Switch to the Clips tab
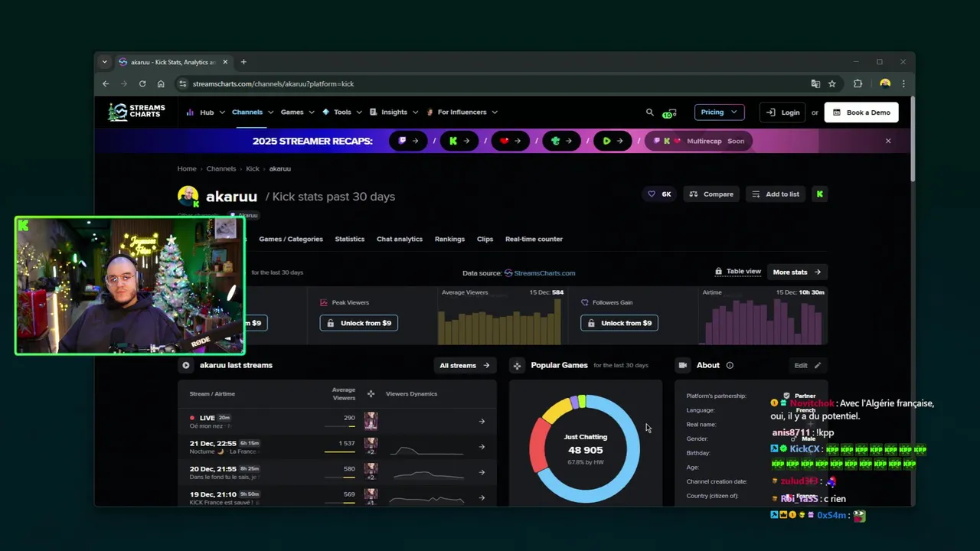 [x=485, y=239]
